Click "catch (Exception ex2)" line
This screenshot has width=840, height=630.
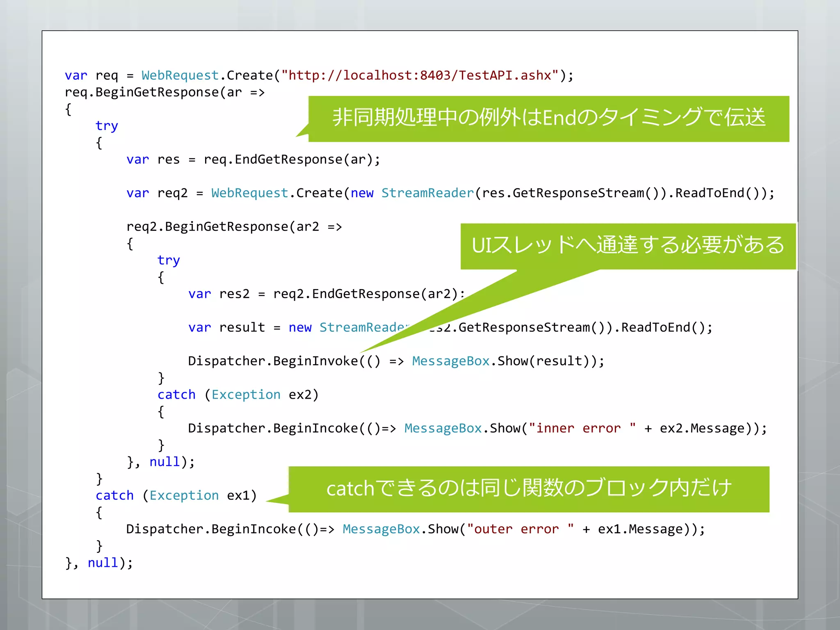tap(238, 395)
